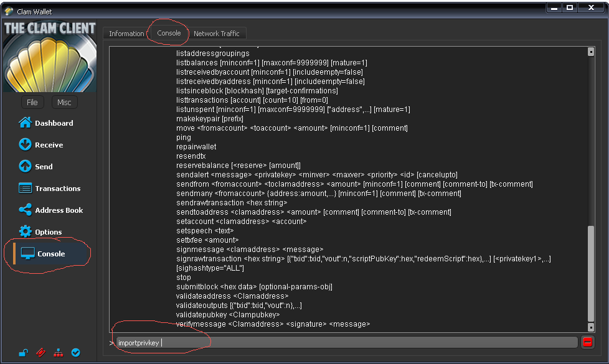The image size is (609, 364).
Task: Focus the console command input field
Action: click(346, 342)
